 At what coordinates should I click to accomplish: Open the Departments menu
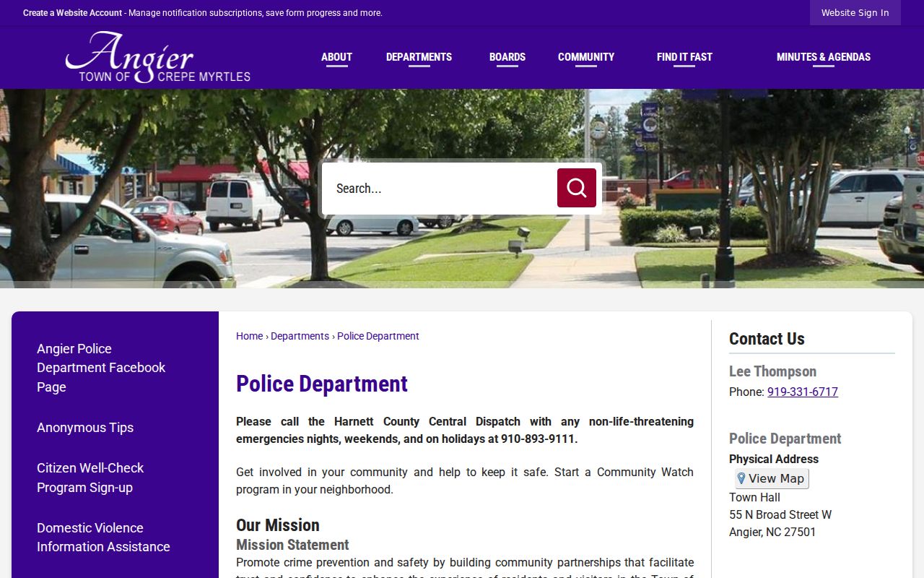(x=419, y=57)
